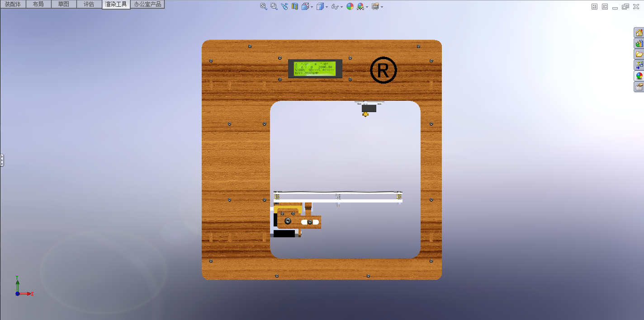Click the Previous View toolbar icon
The height and width of the screenshot is (320, 644).
(284, 6)
